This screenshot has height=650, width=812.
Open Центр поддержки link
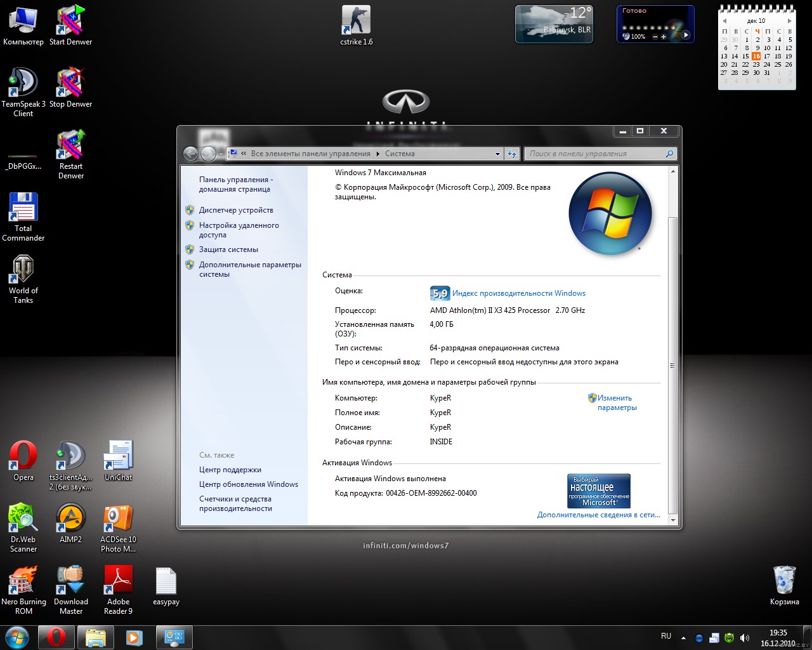pos(230,470)
